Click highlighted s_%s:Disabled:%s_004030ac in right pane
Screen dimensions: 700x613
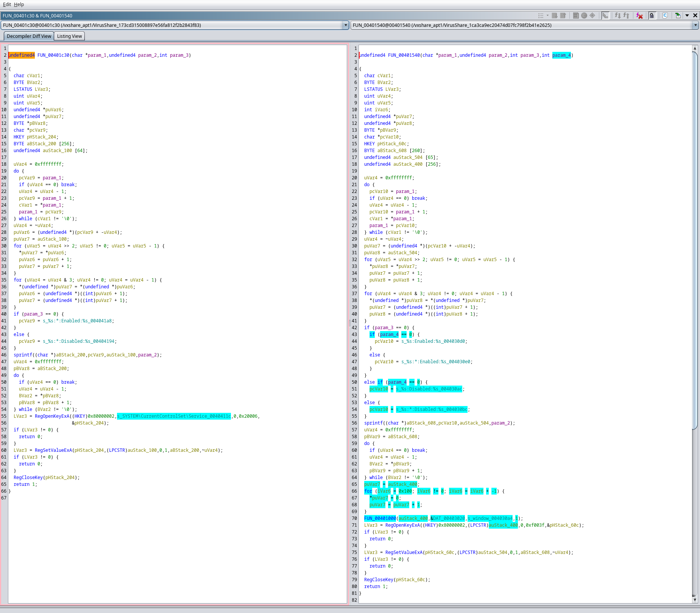click(x=429, y=389)
